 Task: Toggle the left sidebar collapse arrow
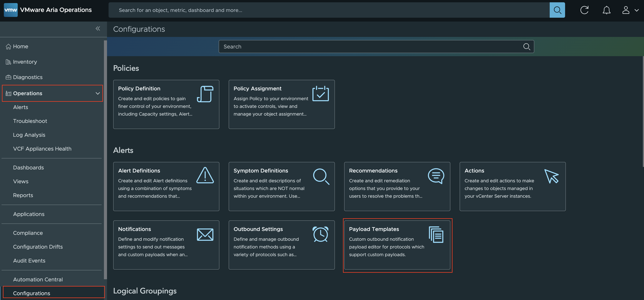click(x=98, y=28)
